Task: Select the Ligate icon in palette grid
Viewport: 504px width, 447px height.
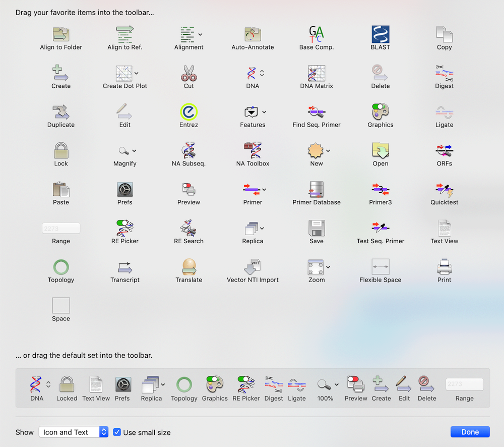Action: coord(444,113)
